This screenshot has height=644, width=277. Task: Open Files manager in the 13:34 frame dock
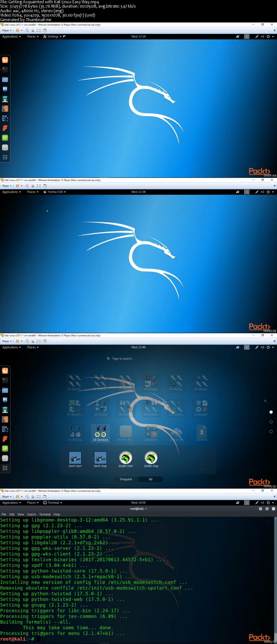tap(5, 79)
